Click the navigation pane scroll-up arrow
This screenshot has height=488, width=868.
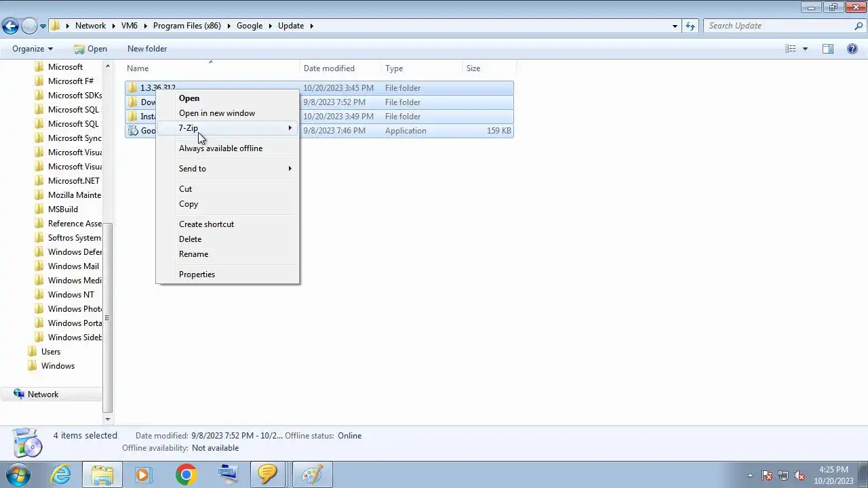click(x=107, y=66)
